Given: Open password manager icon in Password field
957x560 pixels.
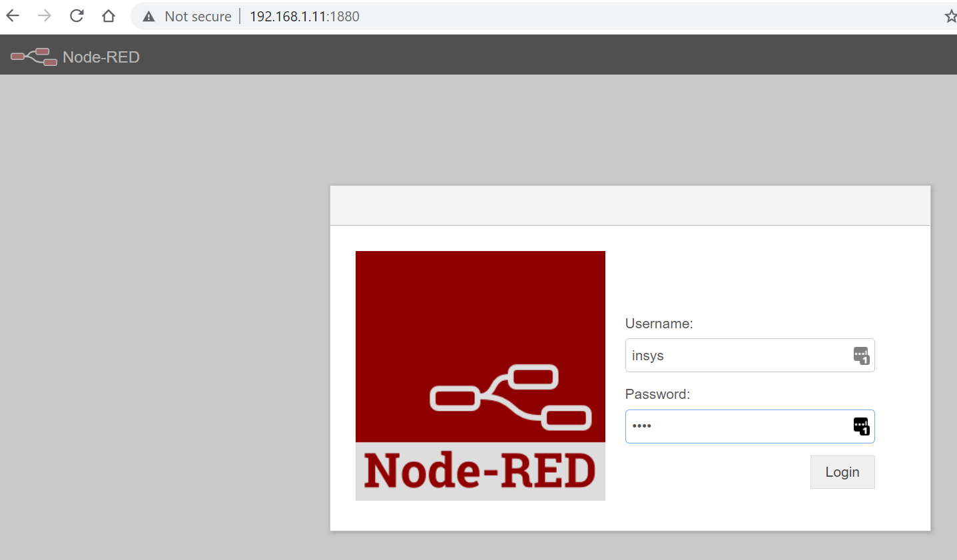Looking at the screenshot, I should pyautogui.click(x=861, y=426).
